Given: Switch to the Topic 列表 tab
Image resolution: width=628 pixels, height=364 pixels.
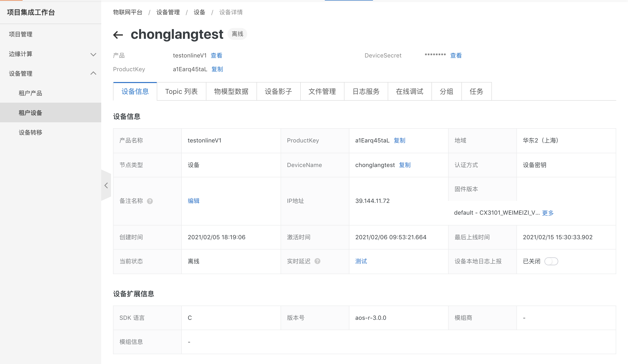Looking at the screenshot, I should point(181,91).
